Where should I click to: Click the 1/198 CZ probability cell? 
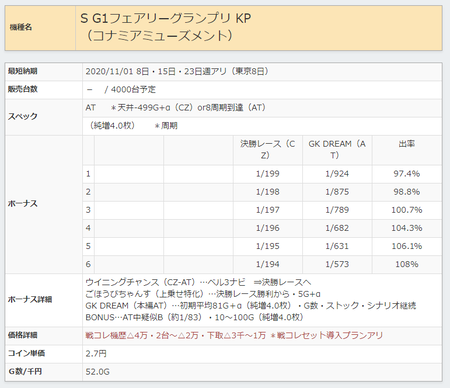(x=268, y=192)
